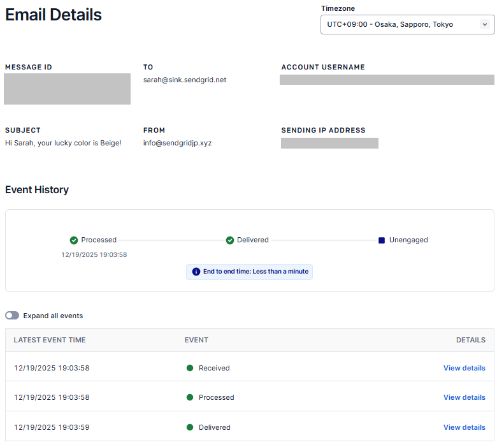The width and height of the screenshot is (504, 447).
Task: Click the email subject line text
Action: point(63,143)
